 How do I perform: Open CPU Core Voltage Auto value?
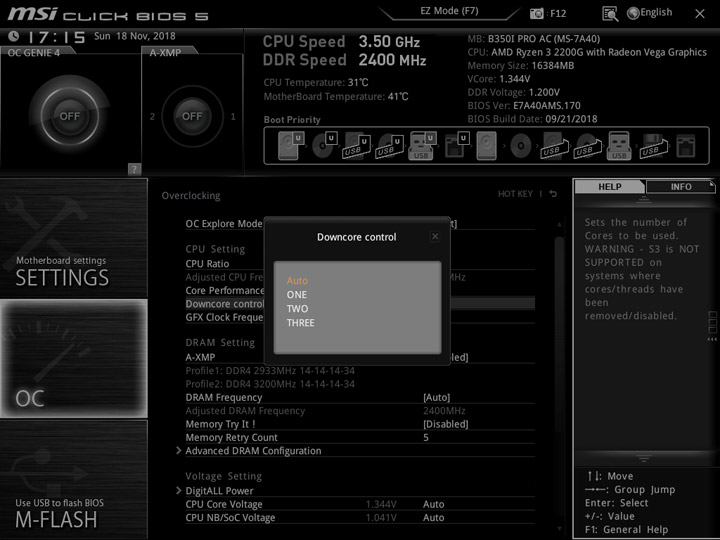pyautogui.click(x=433, y=504)
